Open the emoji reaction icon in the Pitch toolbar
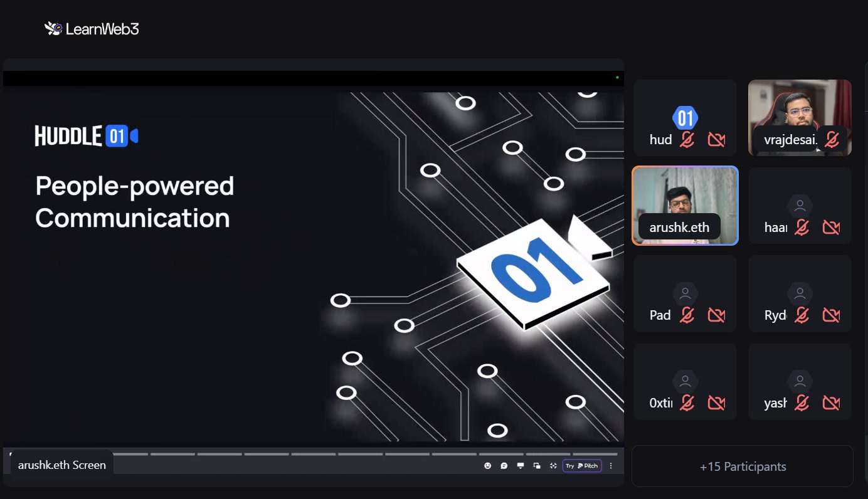The image size is (868, 499). tap(488, 466)
